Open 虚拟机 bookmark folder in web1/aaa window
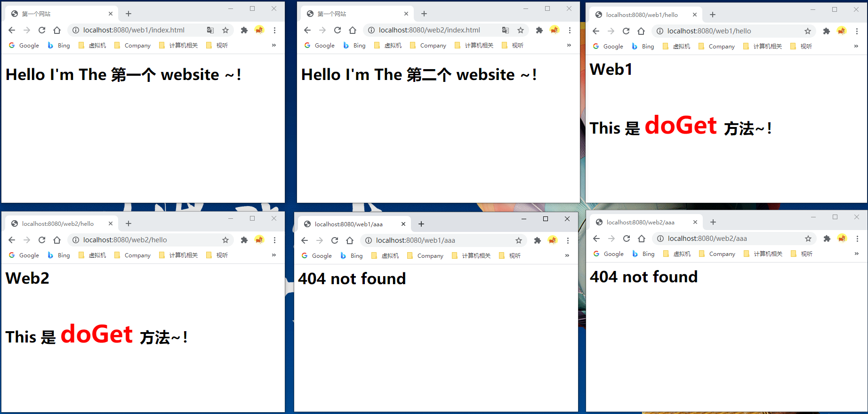Screen dimensions: 868x414 coord(386,255)
